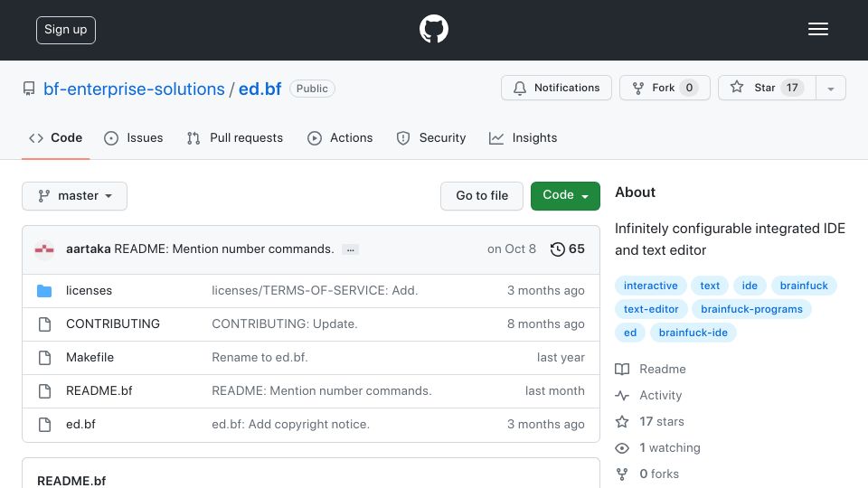Click the aartaka author avatar
The height and width of the screenshot is (488, 868).
(44, 249)
